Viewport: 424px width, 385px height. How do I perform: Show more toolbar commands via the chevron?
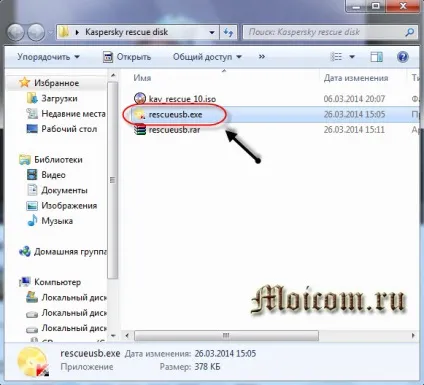(262, 57)
